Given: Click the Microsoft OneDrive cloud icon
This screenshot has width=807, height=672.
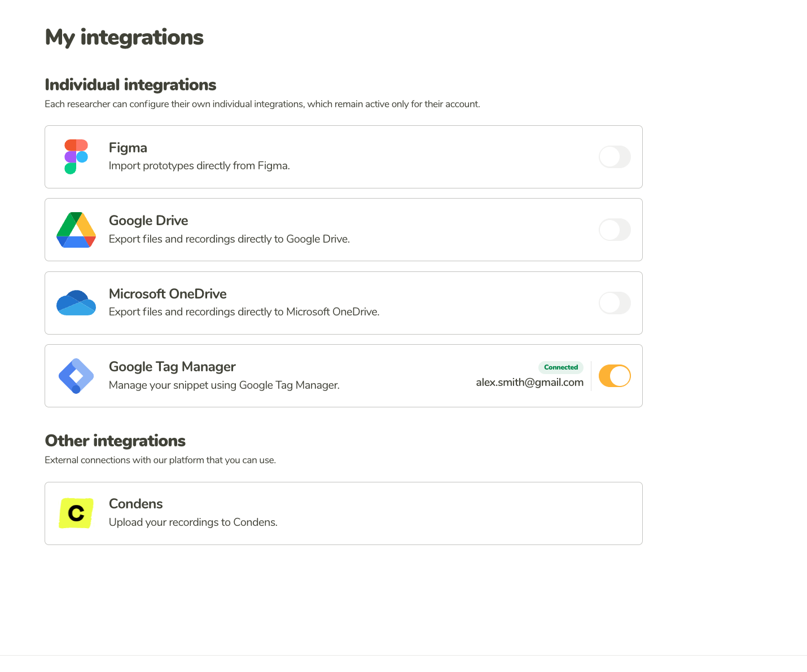Looking at the screenshot, I should point(76,303).
